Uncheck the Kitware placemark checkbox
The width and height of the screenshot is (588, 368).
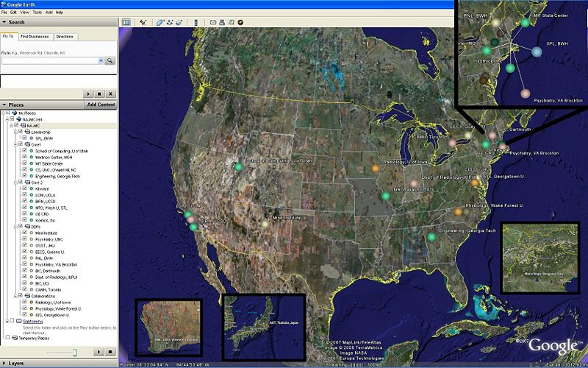pos(24,189)
